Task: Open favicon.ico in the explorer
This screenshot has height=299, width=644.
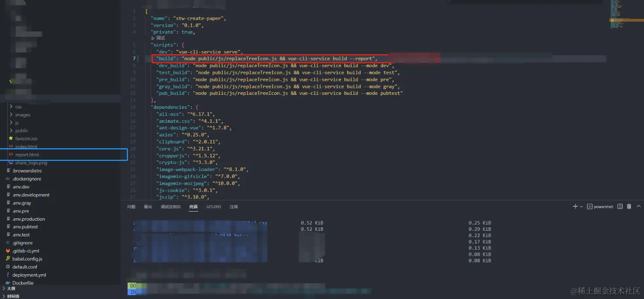Action: 26,139
